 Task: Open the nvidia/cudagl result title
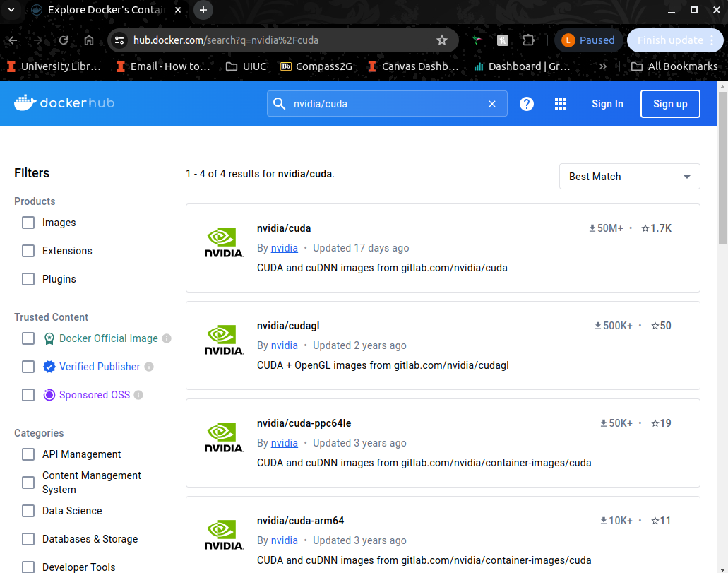click(x=288, y=326)
